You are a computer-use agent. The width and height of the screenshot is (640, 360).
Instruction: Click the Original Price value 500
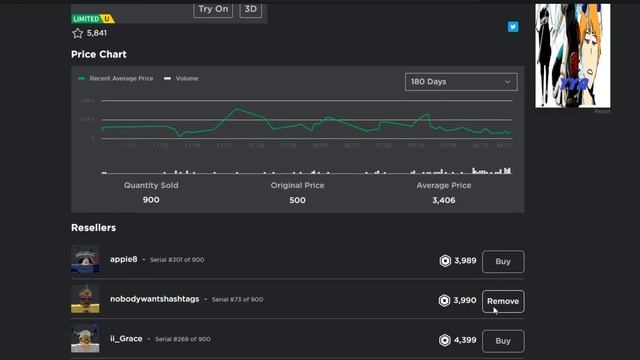pos(297,200)
